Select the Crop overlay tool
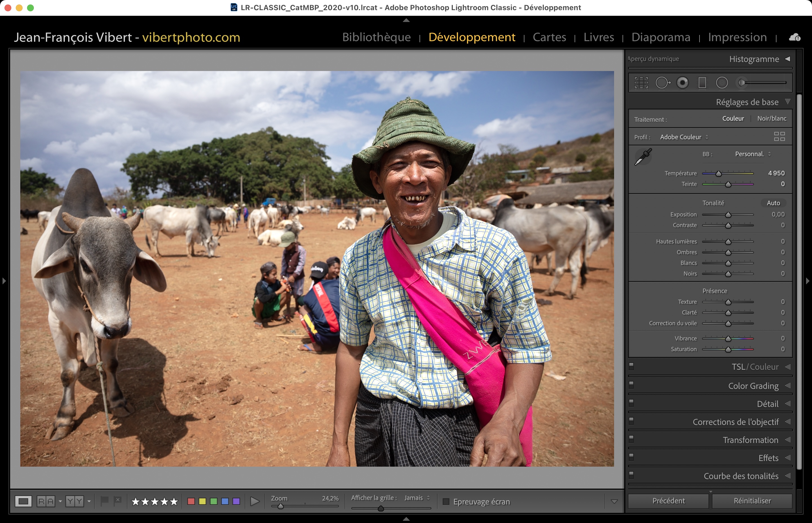The height and width of the screenshot is (523, 812). [x=641, y=83]
